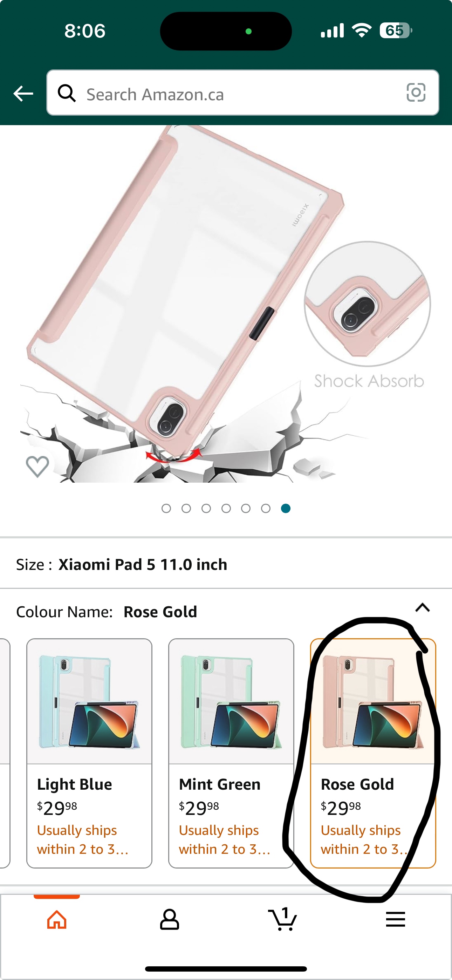This screenshot has width=452, height=980.
Task: Select the first image page dot
Action: (166, 508)
